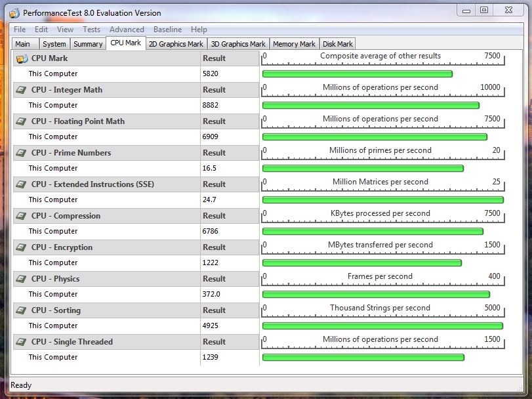Click the CPU Compression chip icon
The image size is (532, 399).
point(22,216)
